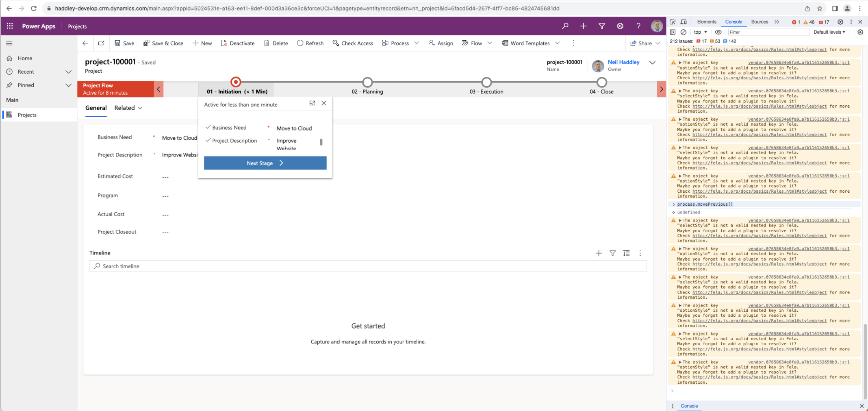Open the Default levels dropdown
This screenshot has width=868, height=411.
coord(829,32)
